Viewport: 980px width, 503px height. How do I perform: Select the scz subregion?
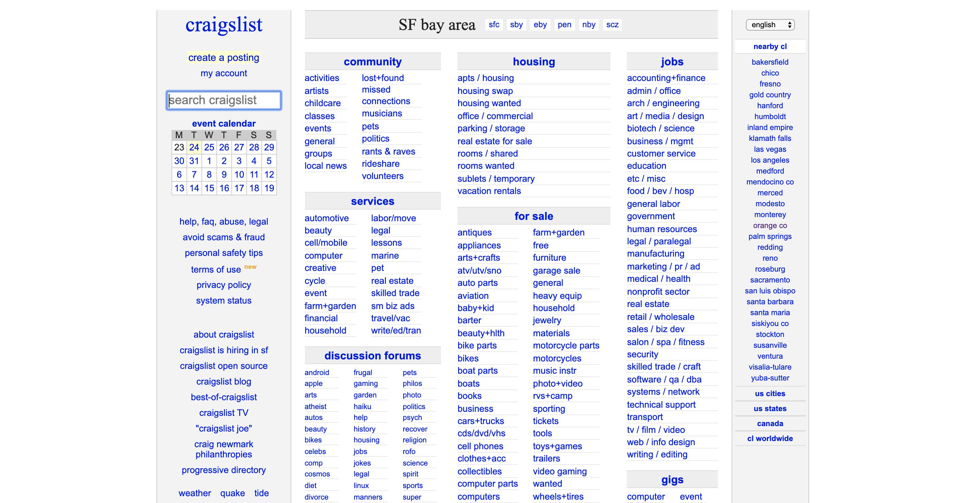(x=612, y=25)
